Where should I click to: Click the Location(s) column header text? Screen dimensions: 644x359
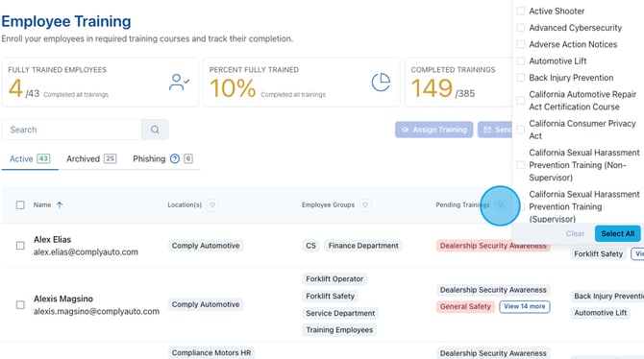[x=185, y=204]
